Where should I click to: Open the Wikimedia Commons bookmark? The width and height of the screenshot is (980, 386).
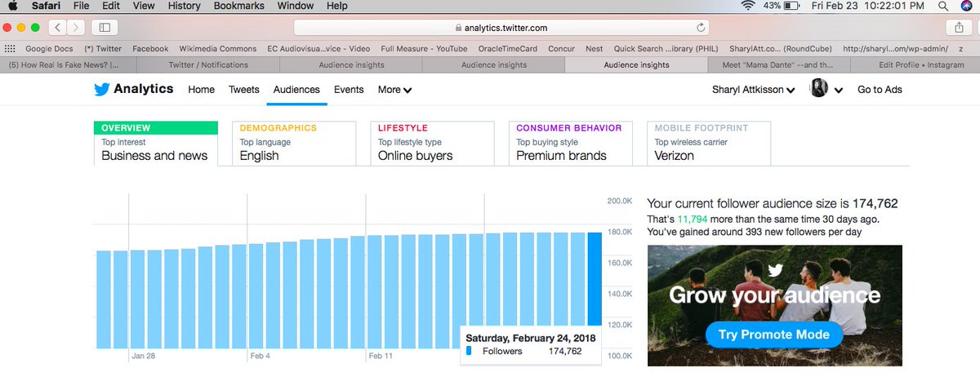pos(218,48)
